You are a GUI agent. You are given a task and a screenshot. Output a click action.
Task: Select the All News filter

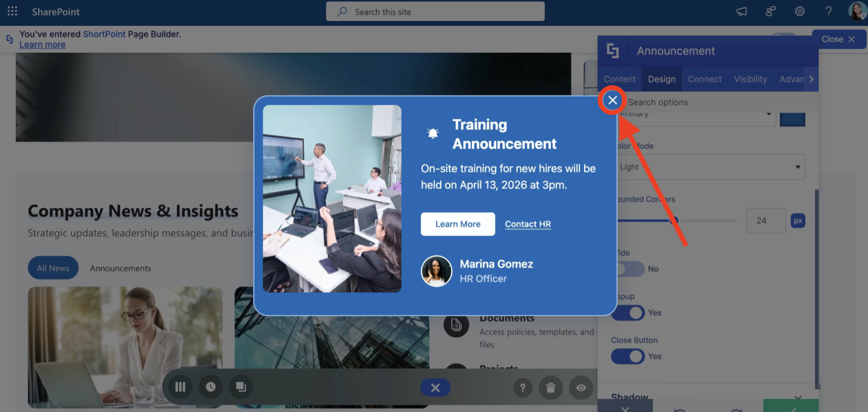[x=53, y=268]
